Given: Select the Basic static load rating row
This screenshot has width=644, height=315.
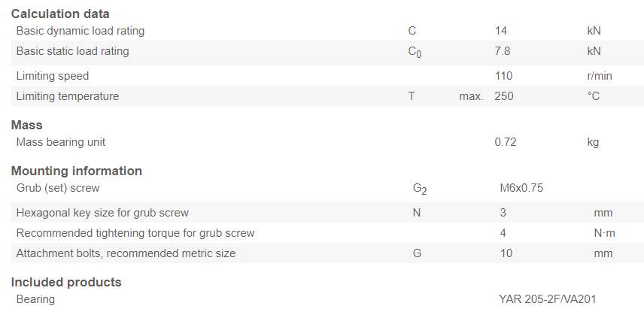Looking at the screenshot, I should click(x=327, y=53).
